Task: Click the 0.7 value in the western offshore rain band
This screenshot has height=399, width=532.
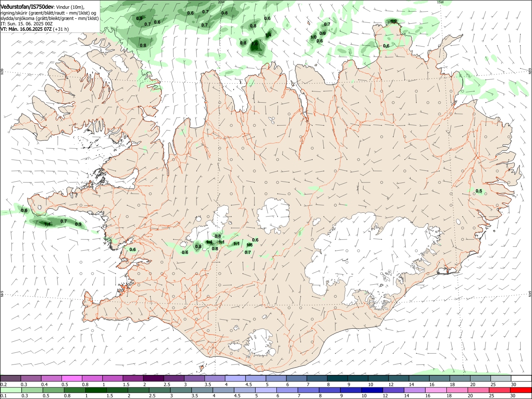Action: (64, 222)
